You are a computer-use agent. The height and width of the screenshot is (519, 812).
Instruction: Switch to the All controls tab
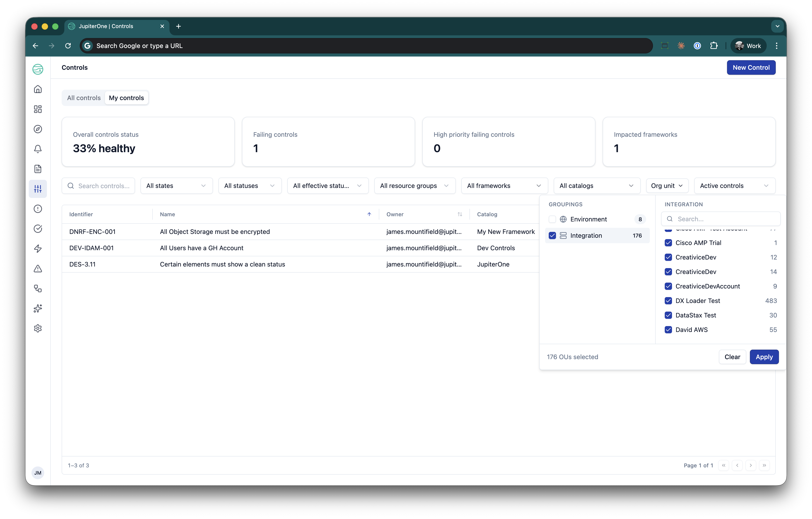[x=83, y=98]
